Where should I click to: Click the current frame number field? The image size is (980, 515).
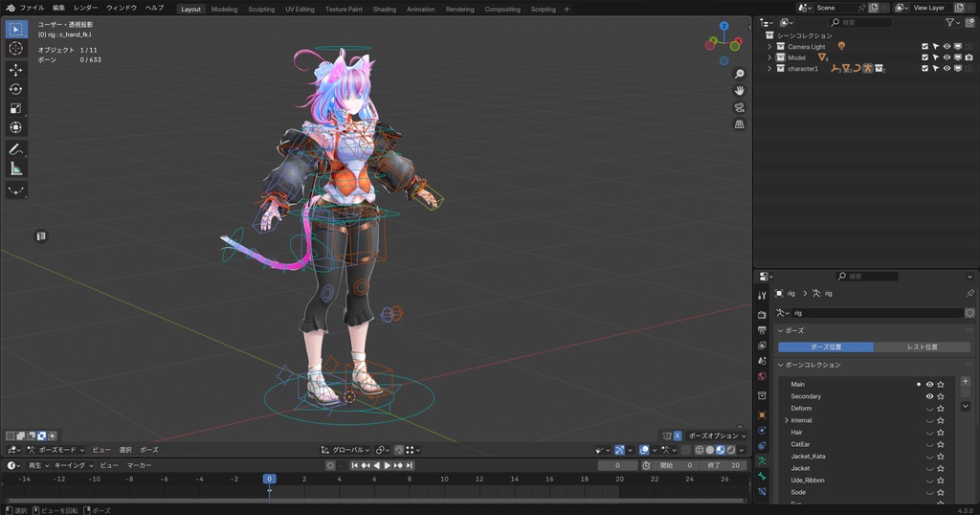click(617, 465)
